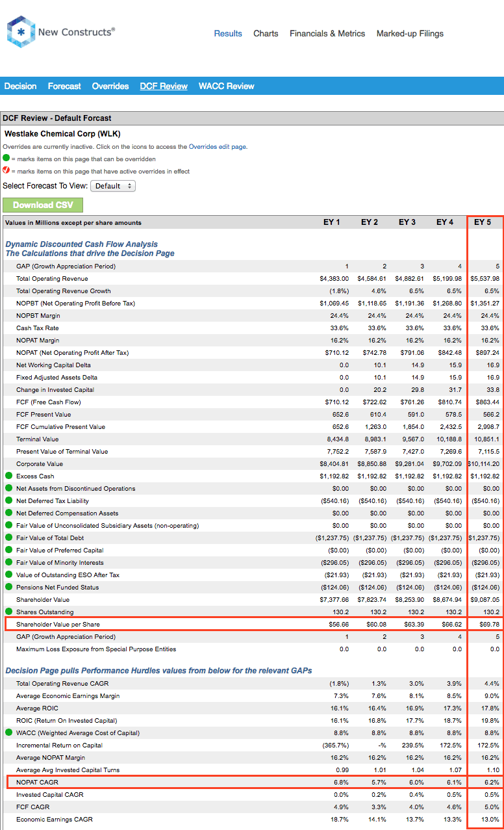
Task: Click the Maximum Loss Exposure row label
Action: 96,649
